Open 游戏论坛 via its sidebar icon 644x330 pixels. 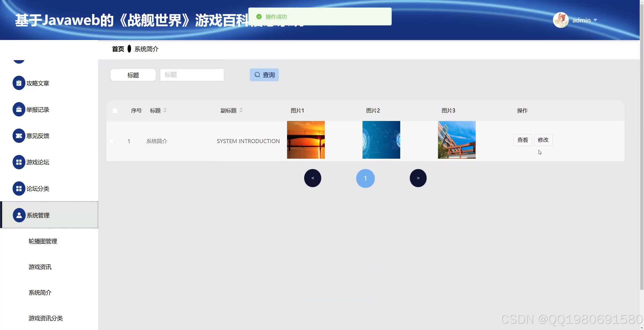tap(19, 162)
